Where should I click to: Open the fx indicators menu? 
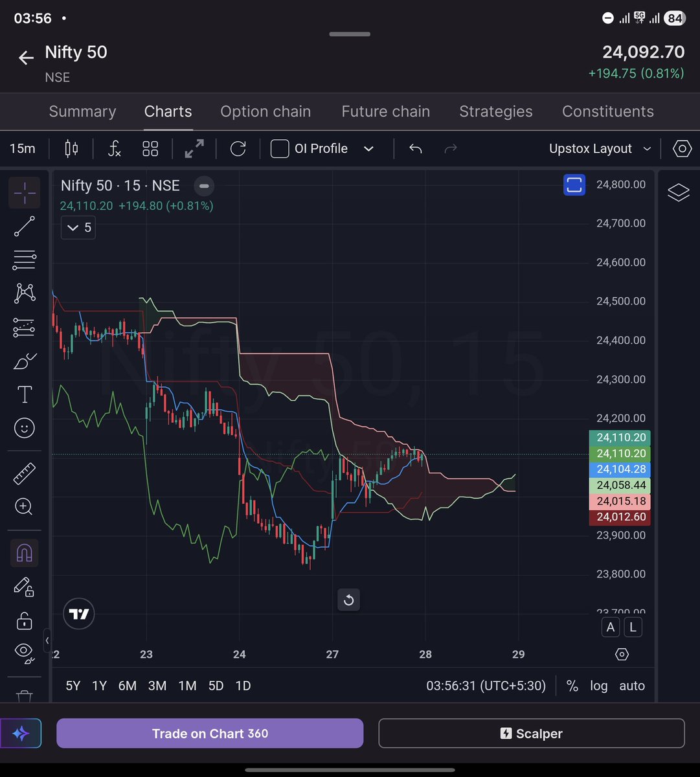115,149
